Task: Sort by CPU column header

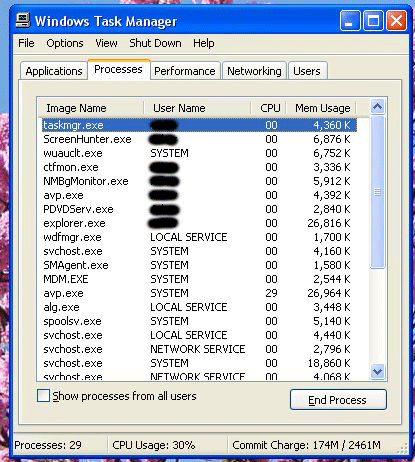Action: (x=269, y=108)
